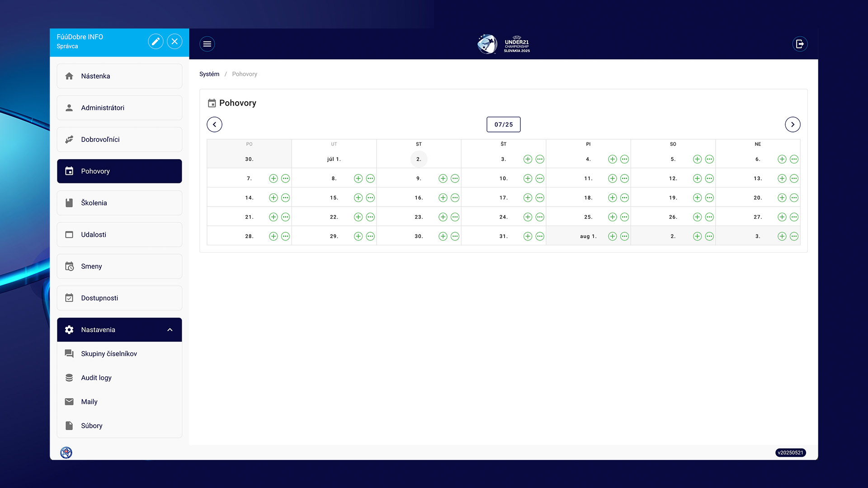Click the hamburger menu icon
The height and width of the screenshot is (488, 868).
(x=207, y=44)
